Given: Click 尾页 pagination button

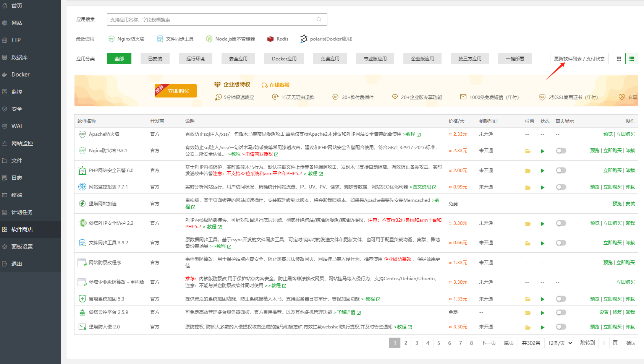Looking at the screenshot, I should coord(509,343).
